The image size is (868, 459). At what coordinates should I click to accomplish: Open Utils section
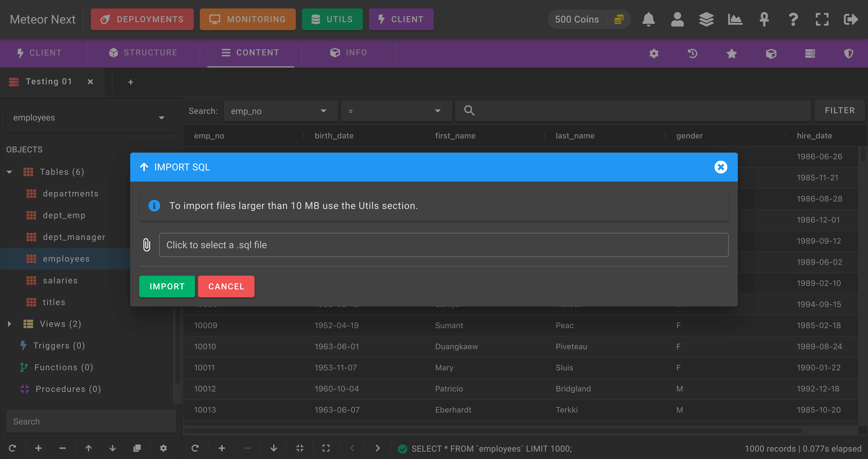click(332, 19)
